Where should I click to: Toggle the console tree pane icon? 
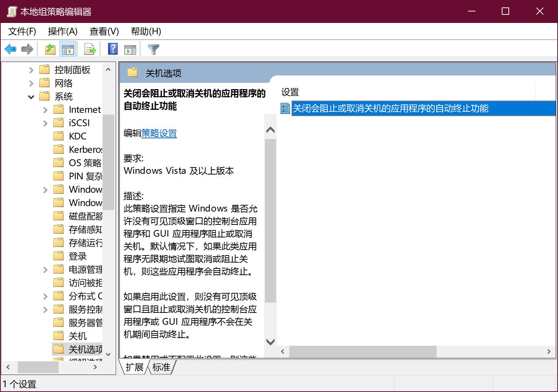68,49
